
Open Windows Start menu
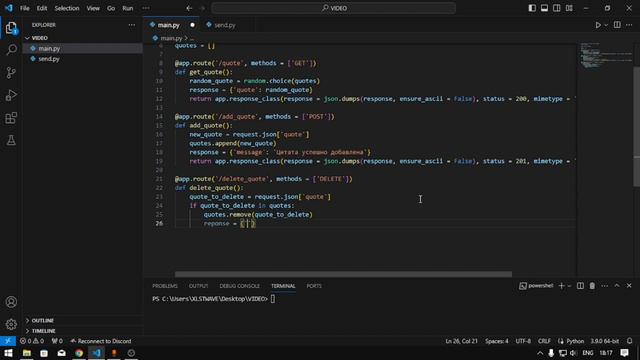[x=8, y=353]
